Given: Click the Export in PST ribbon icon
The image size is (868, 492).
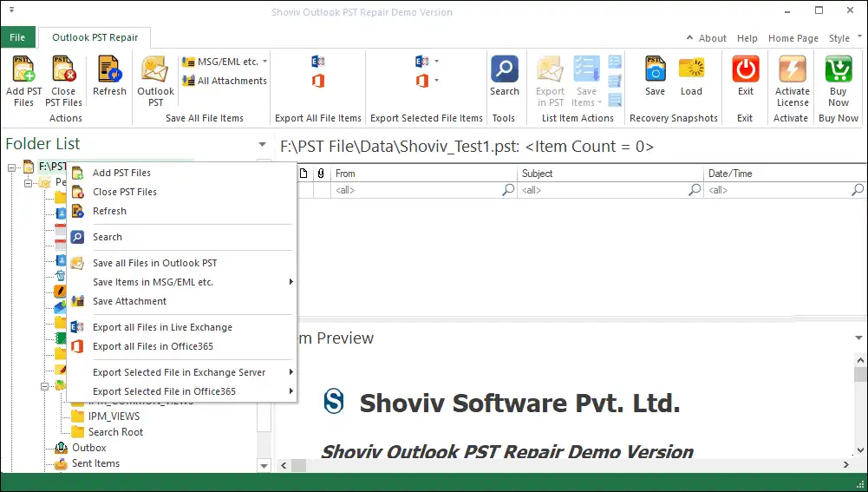Looking at the screenshot, I should (550, 69).
